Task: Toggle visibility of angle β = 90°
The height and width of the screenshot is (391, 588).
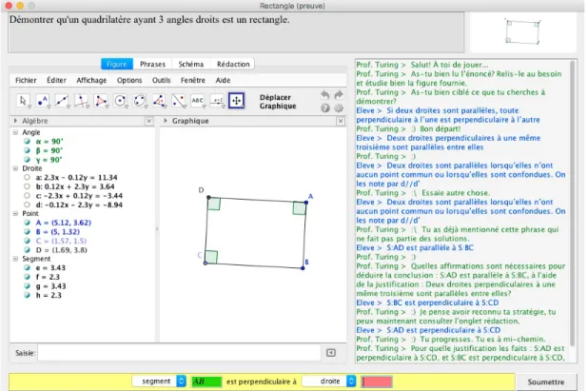Action: 27,150
